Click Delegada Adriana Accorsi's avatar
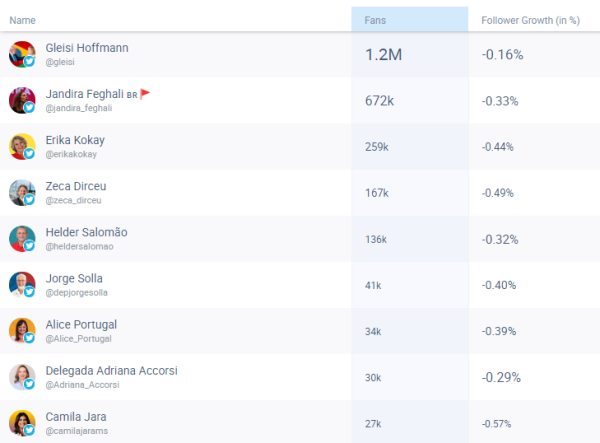 click(22, 377)
